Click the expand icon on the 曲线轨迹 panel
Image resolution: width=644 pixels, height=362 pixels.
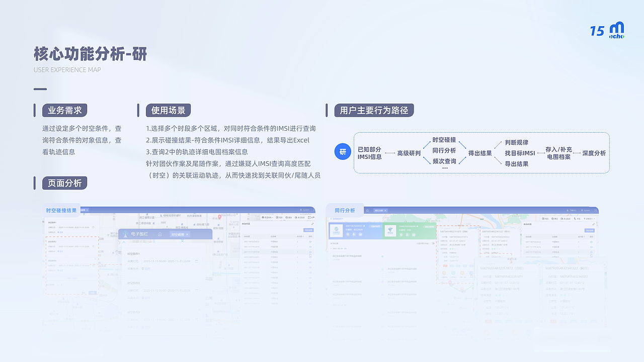(312, 224)
